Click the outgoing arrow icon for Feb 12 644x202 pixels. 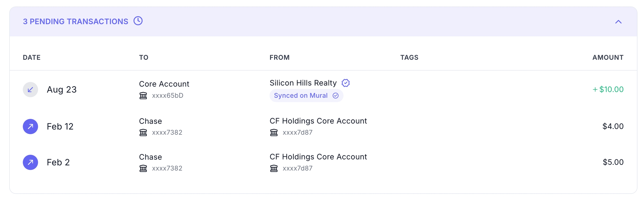(30, 127)
